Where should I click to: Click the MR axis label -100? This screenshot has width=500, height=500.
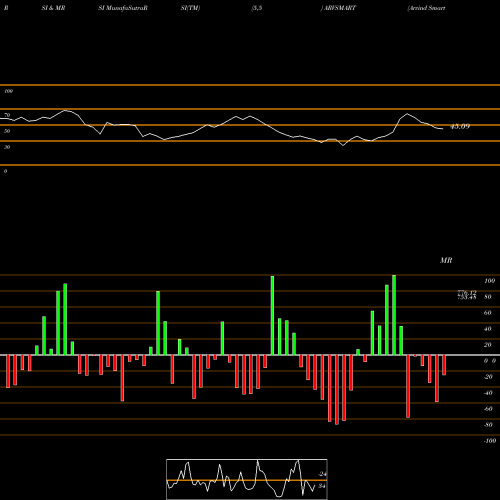point(490,441)
